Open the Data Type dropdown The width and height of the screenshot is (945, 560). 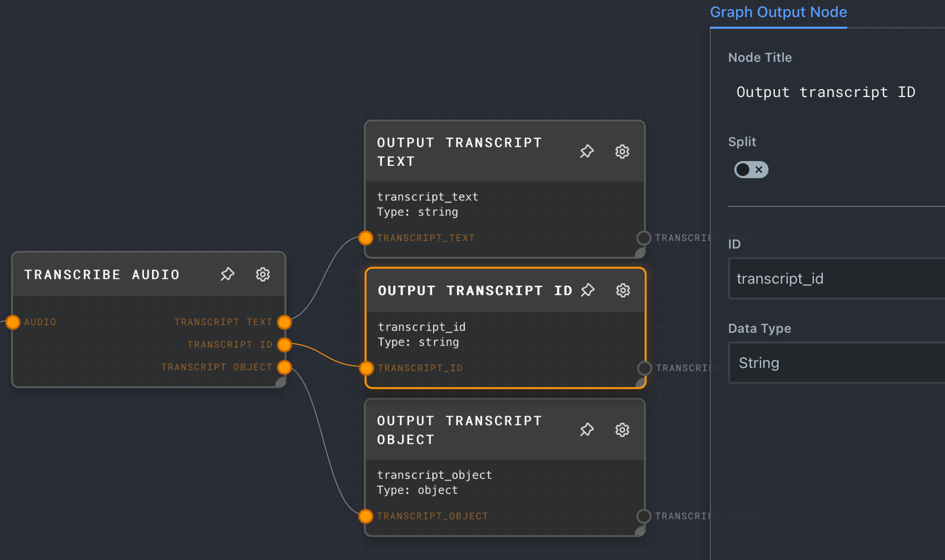837,363
